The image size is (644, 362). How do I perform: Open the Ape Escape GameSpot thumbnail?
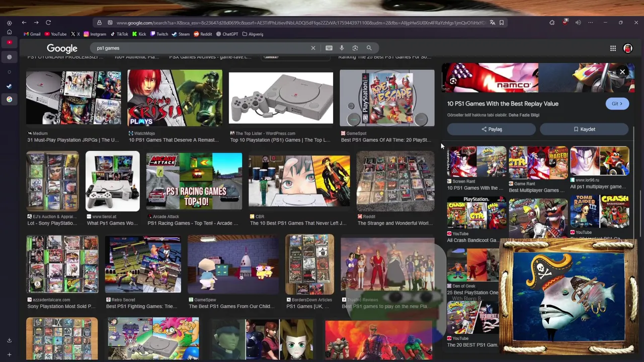tap(387, 98)
